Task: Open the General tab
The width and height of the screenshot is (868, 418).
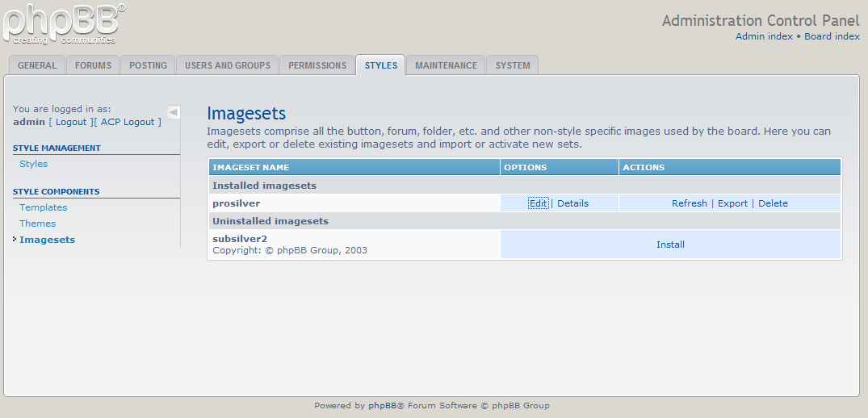Action: point(37,65)
